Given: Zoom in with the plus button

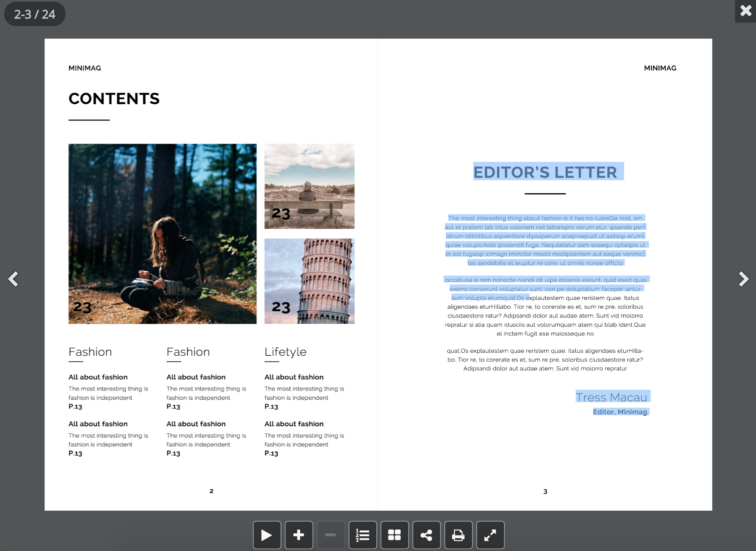Looking at the screenshot, I should pyautogui.click(x=299, y=535).
